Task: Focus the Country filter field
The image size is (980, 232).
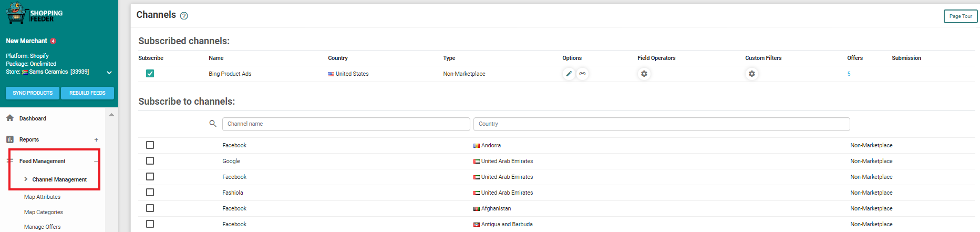Action: 662,124
